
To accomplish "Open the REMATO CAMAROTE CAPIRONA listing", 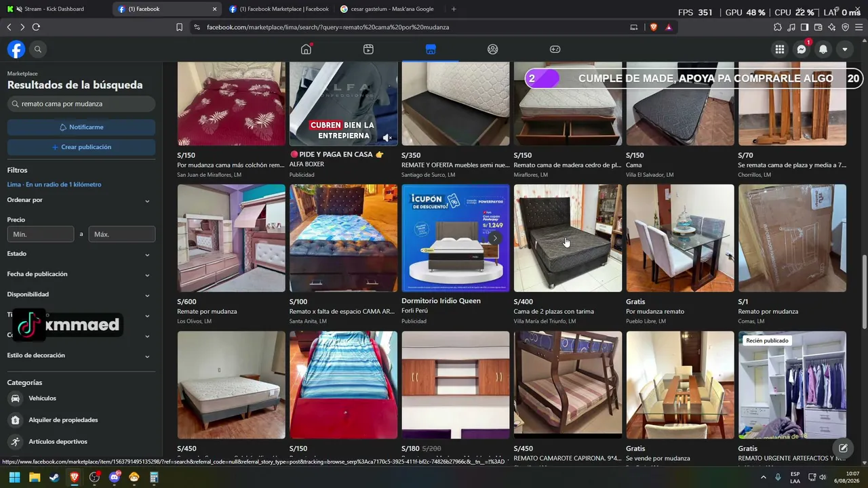I will coord(568,397).
